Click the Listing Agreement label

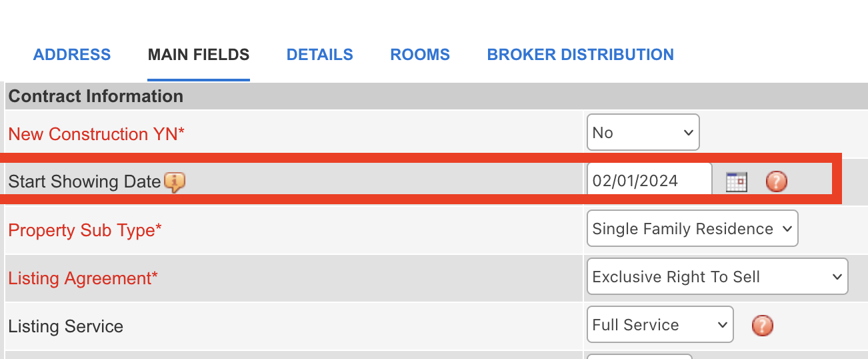pos(83,278)
